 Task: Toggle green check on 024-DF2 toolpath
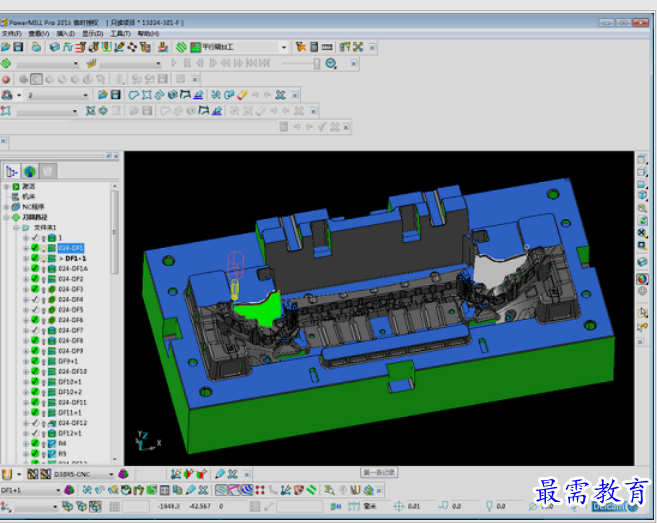click(35, 279)
